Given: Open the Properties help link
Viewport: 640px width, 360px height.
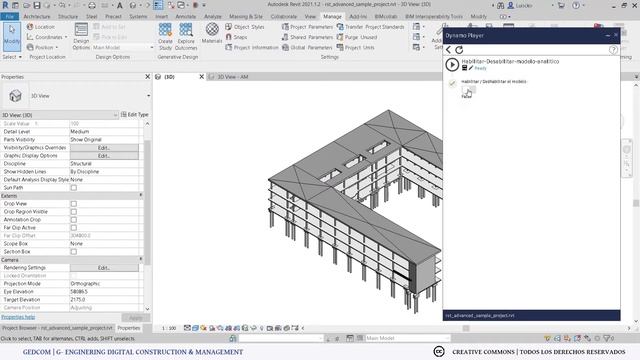Looking at the screenshot, I should point(18,317).
